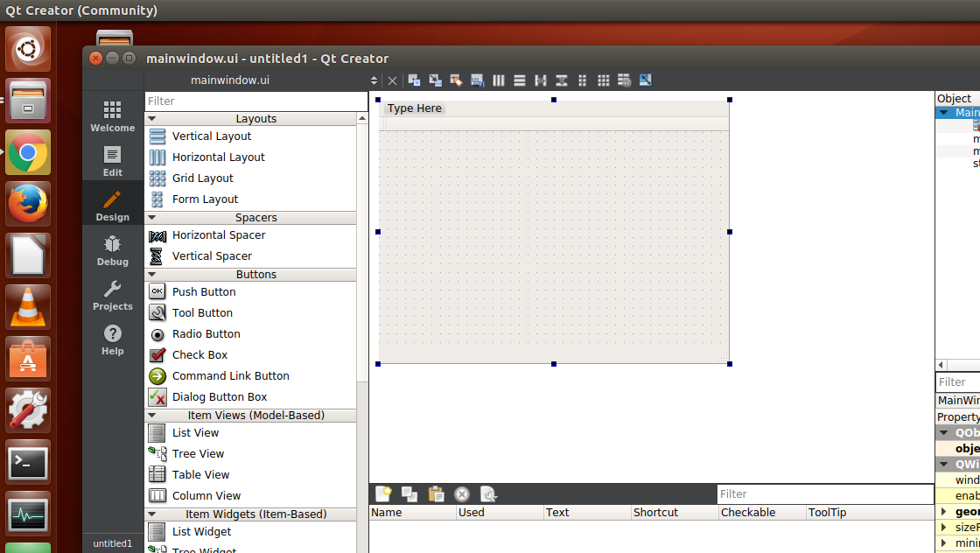This screenshot has height=553, width=980.
Task: Launch Firefox from the Ubuntu dock
Action: tap(29, 205)
